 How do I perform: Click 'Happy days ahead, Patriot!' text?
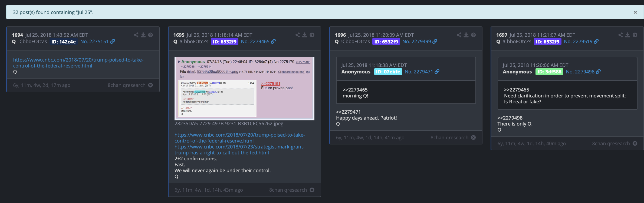366,118
